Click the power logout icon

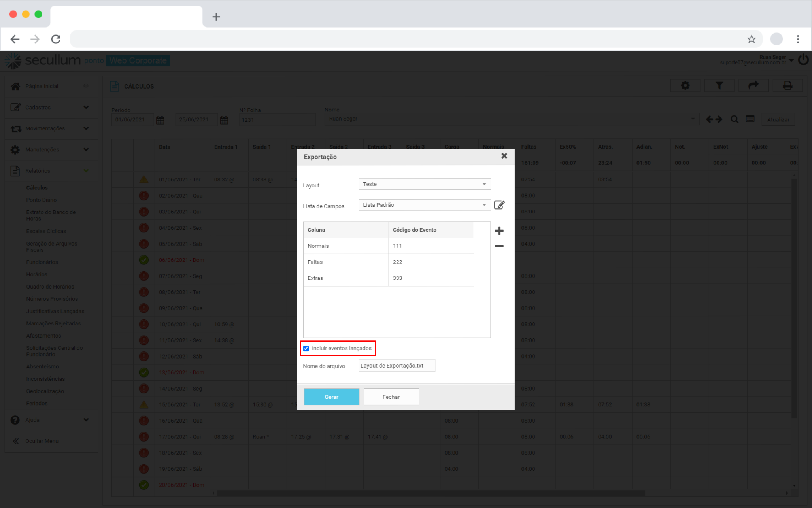click(803, 60)
